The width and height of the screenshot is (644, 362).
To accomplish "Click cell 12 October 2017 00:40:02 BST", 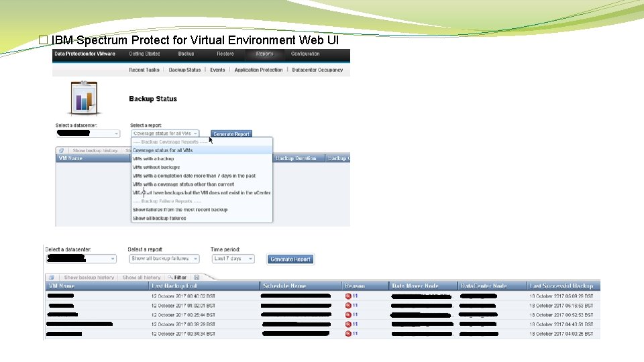I will pos(183,296).
